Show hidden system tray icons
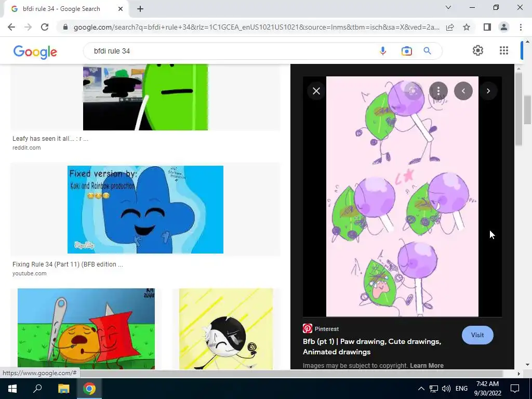The height and width of the screenshot is (399, 532). click(x=421, y=389)
